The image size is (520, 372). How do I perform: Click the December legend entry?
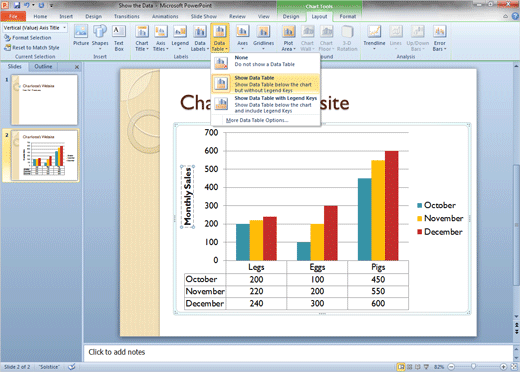click(x=440, y=232)
